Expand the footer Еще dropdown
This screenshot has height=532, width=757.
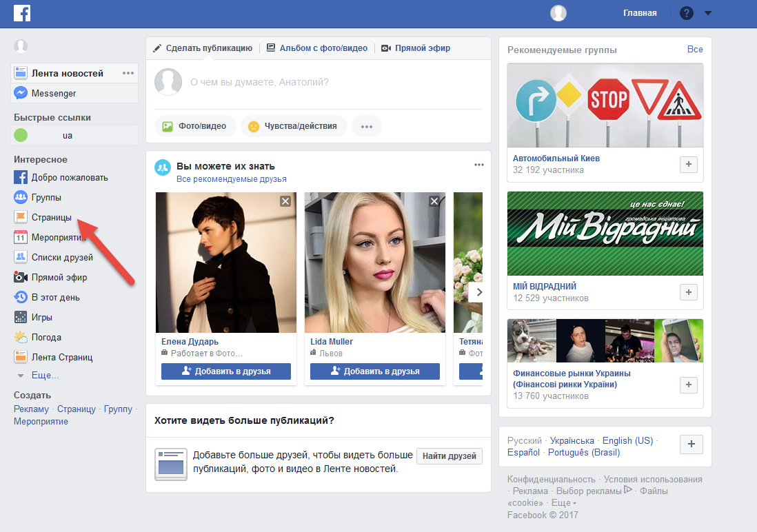(564, 502)
